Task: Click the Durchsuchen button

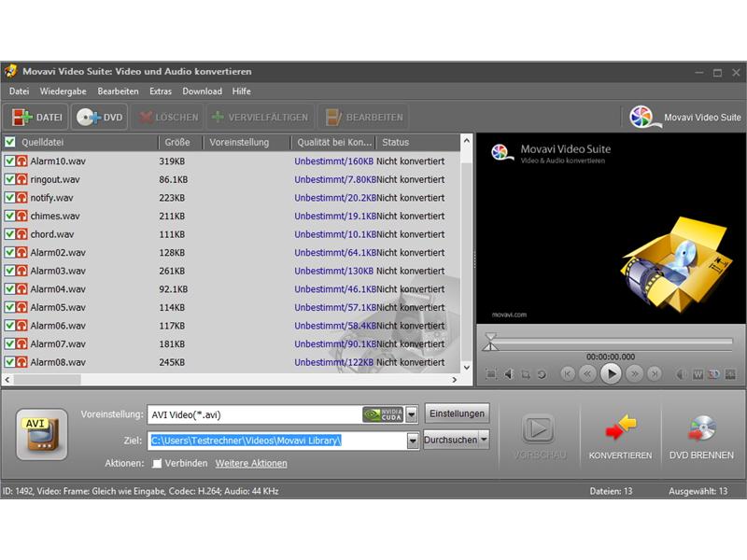Action: pyautogui.click(x=451, y=440)
